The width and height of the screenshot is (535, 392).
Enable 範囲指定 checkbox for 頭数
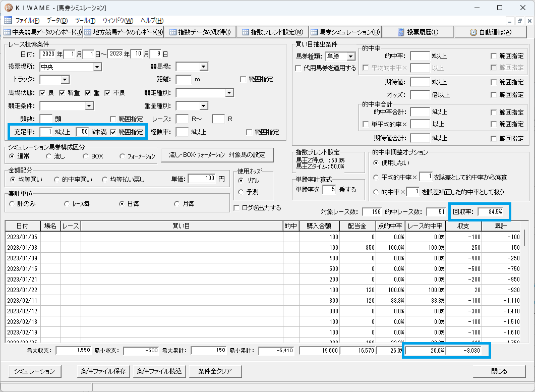[113, 119]
